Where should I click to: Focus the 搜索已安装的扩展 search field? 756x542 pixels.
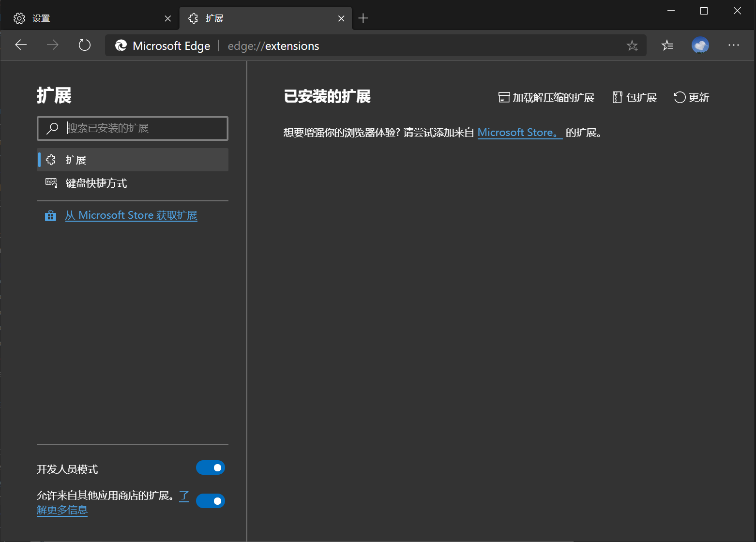pos(133,128)
